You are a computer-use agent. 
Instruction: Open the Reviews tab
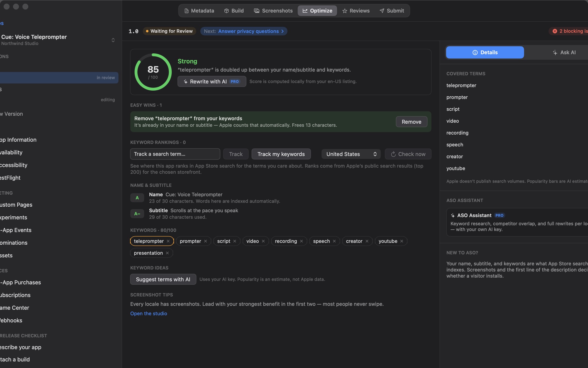click(356, 11)
